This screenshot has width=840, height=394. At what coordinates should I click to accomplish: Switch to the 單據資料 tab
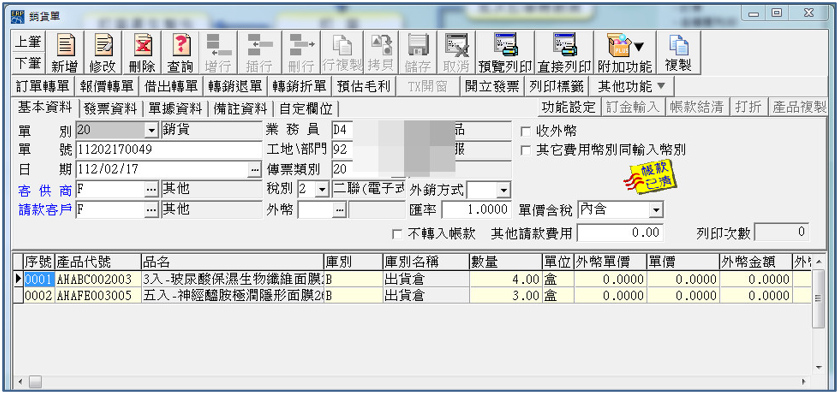click(x=175, y=109)
